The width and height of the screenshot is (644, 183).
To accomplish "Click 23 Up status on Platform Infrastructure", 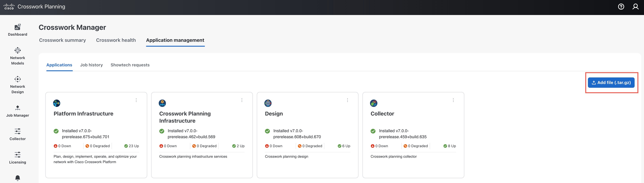I will click(132, 146).
